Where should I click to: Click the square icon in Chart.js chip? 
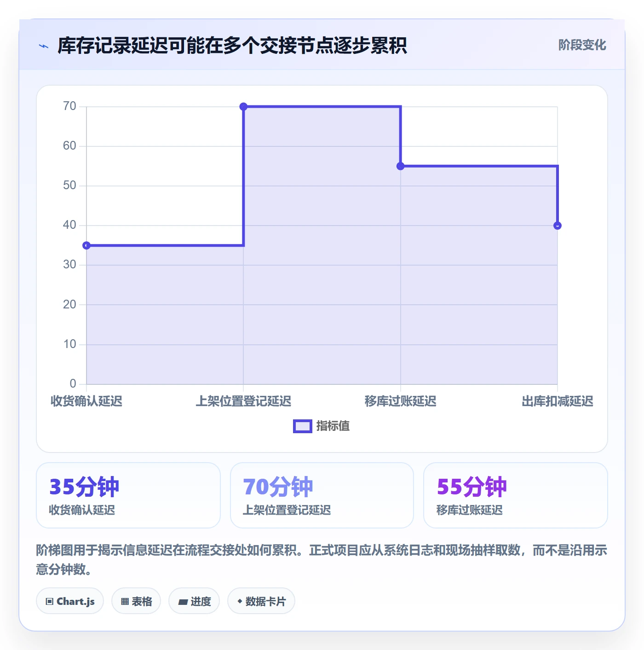coord(50,601)
